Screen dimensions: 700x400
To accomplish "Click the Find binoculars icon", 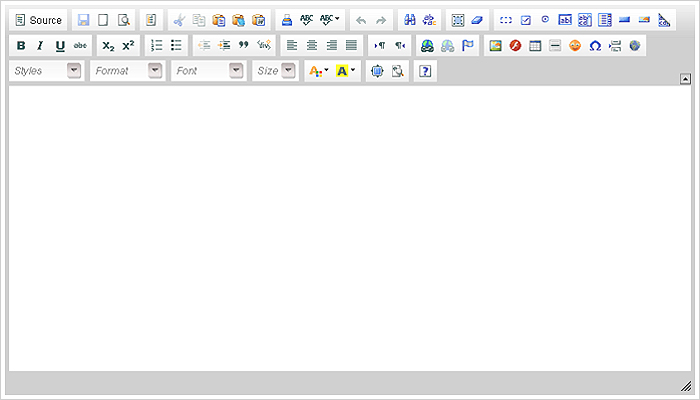I will [x=409, y=20].
